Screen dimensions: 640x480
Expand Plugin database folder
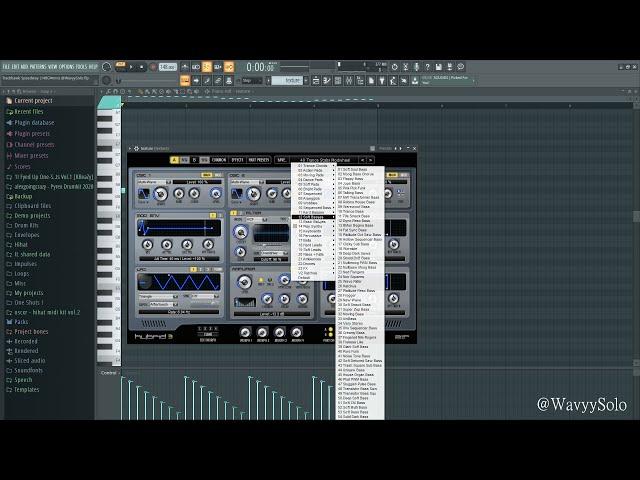(x=30, y=123)
